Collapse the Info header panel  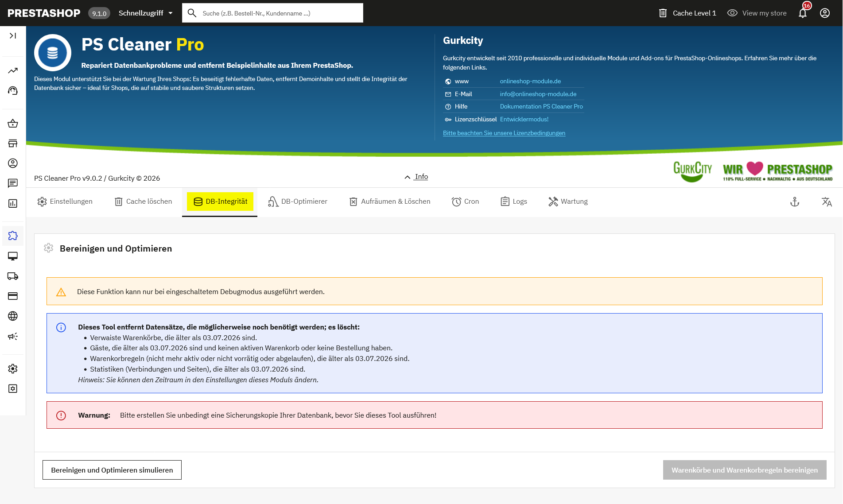click(x=416, y=177)
